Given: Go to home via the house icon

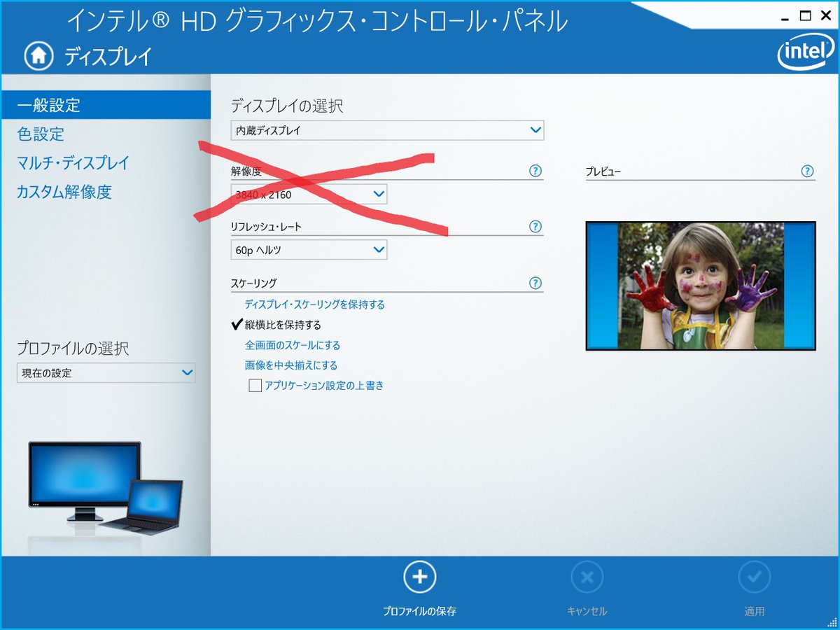Looking at the screenshot, I should point(39,55).
